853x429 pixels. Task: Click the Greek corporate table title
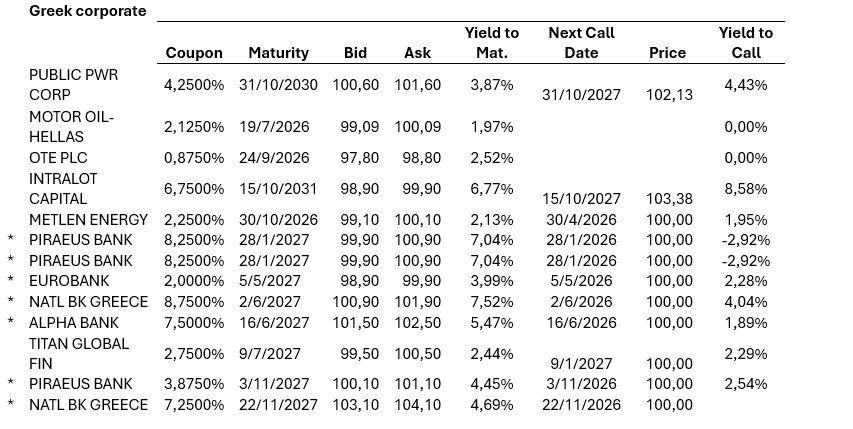coord(87,11)
